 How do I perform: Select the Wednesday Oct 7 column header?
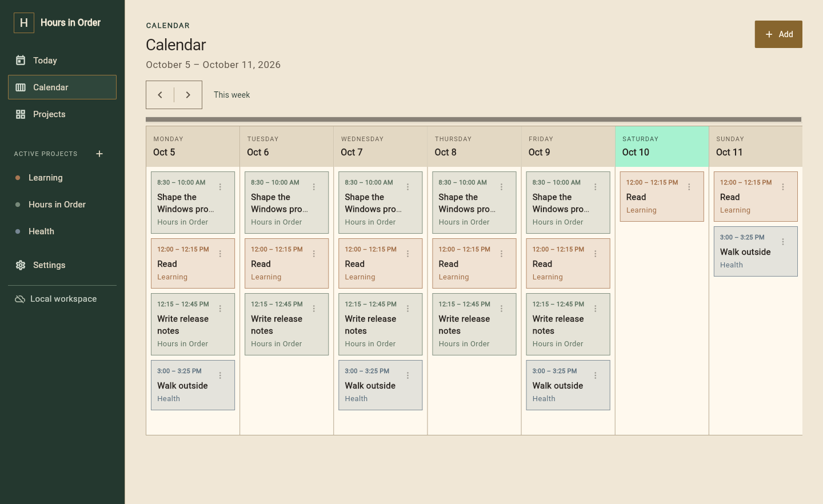tap(380, 147)
